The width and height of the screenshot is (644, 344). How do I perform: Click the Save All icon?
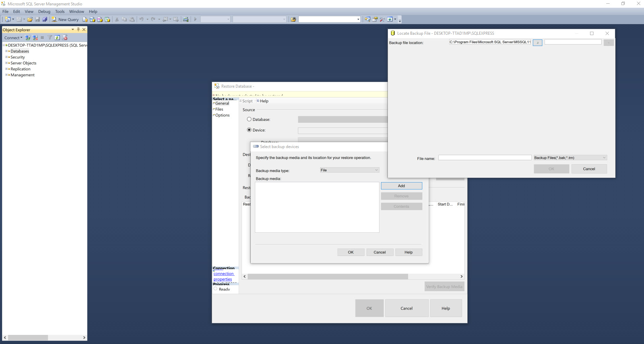tap(44, 20)
